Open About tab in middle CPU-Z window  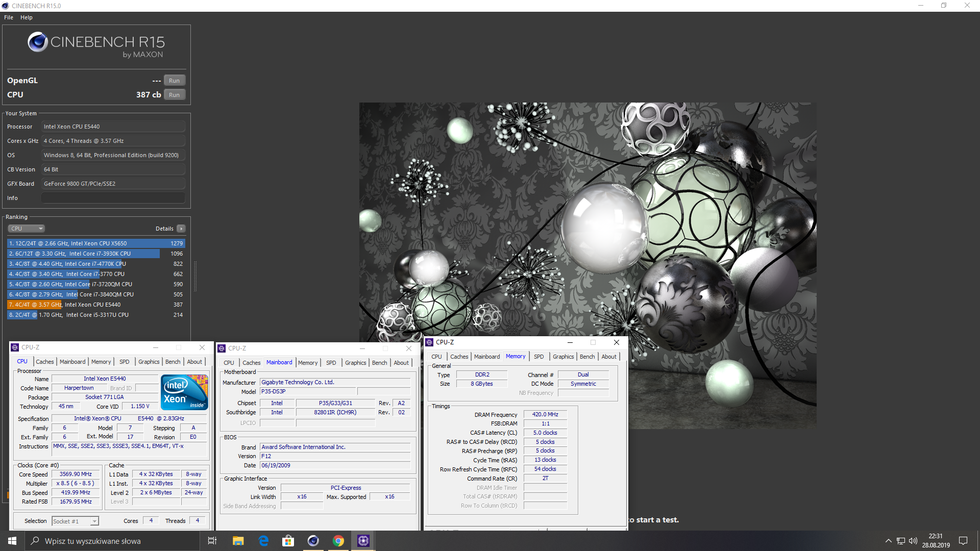tap(401, 363)
